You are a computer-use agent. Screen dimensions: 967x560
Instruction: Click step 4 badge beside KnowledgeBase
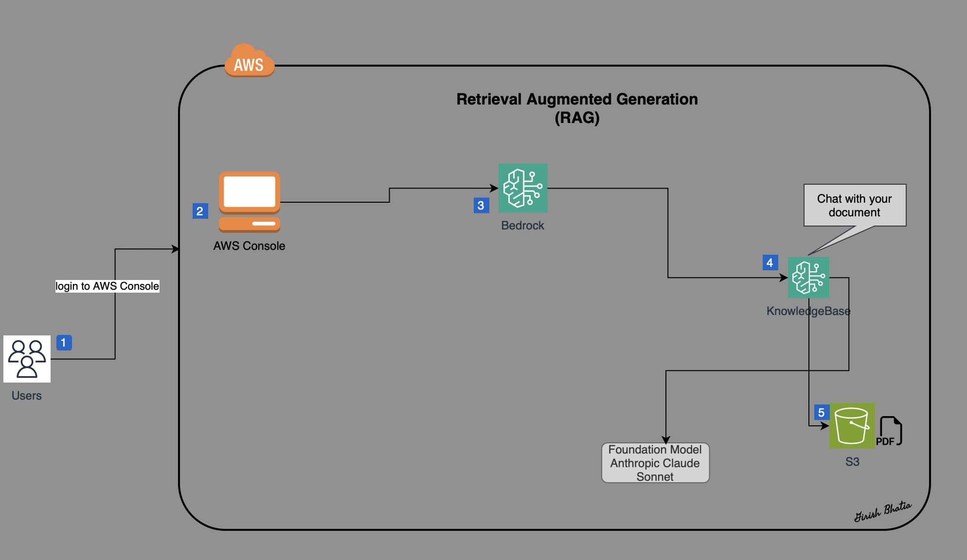click(x=770, y=263)
